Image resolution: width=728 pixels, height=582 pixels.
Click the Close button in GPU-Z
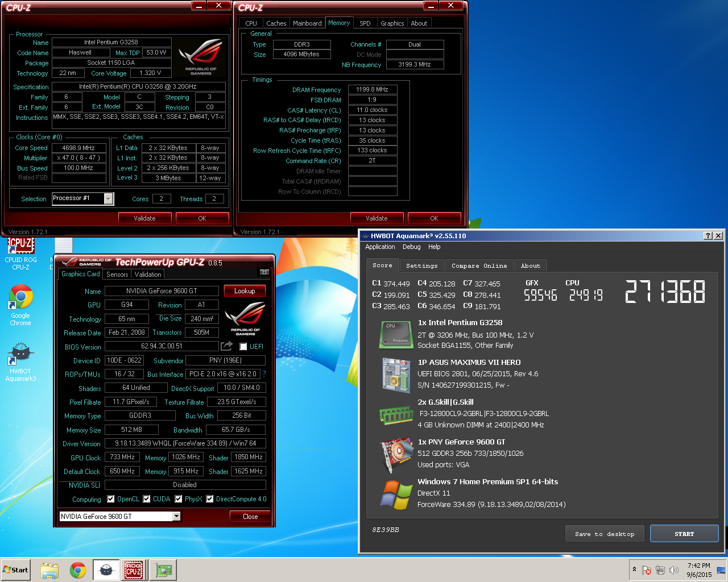click(x=250, y=517)
